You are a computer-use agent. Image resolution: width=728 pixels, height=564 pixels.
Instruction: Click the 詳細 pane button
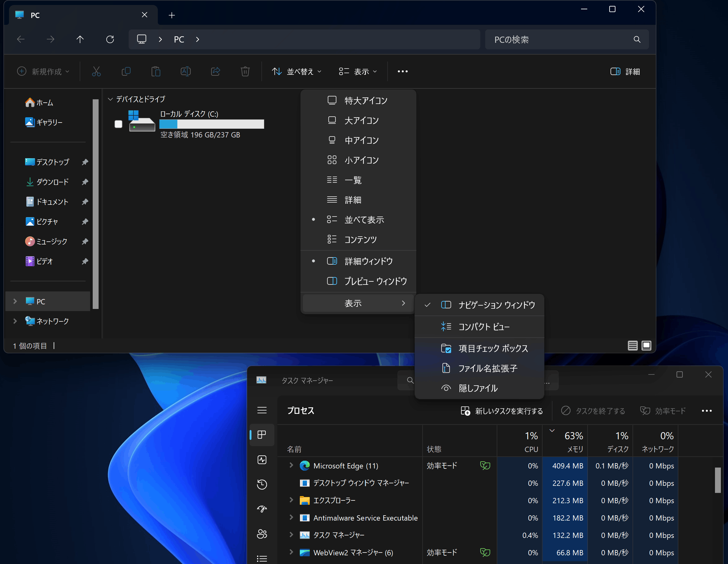coord(625,71)
